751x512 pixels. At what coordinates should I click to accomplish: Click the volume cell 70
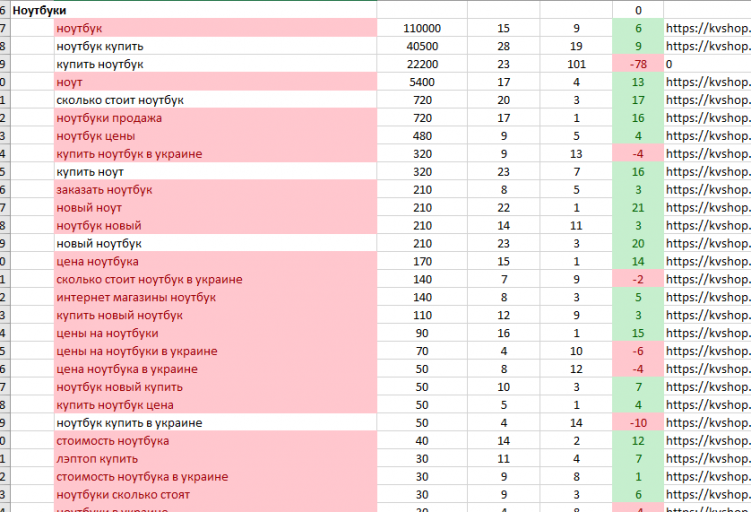point(422,351)
